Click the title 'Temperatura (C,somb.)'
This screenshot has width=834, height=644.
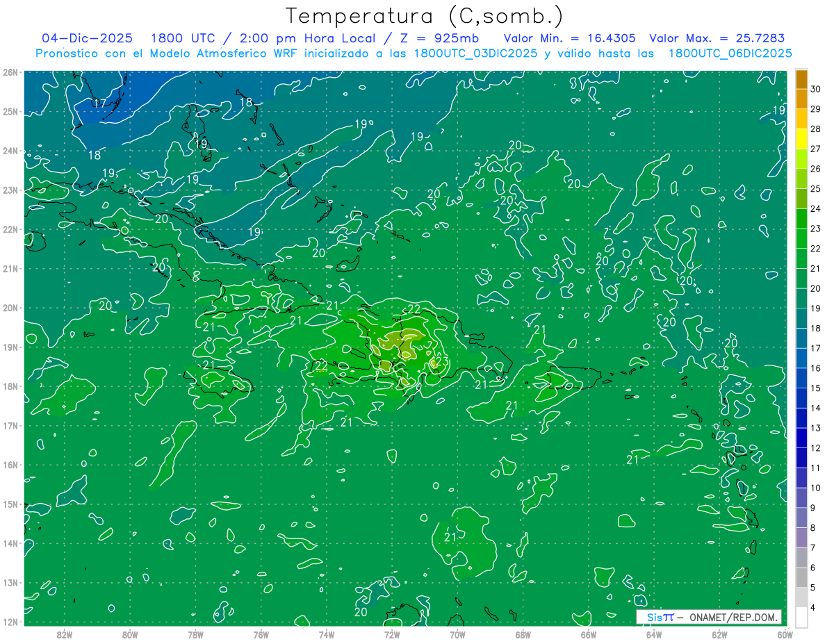point(425,16)
